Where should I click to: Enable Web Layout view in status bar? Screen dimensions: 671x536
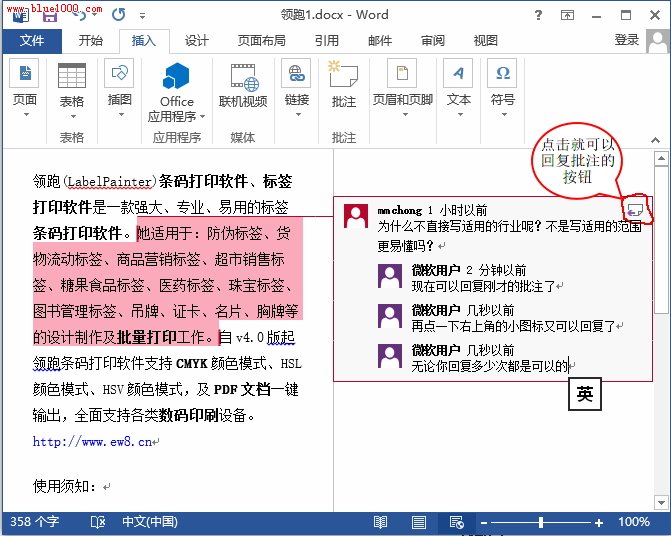tap(456, 522)
